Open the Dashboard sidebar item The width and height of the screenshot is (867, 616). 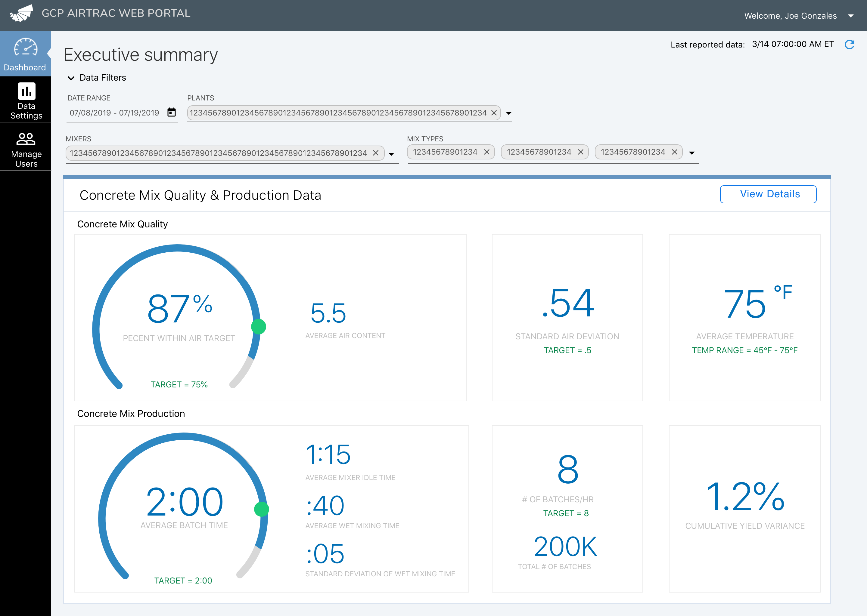coord(25,54)
